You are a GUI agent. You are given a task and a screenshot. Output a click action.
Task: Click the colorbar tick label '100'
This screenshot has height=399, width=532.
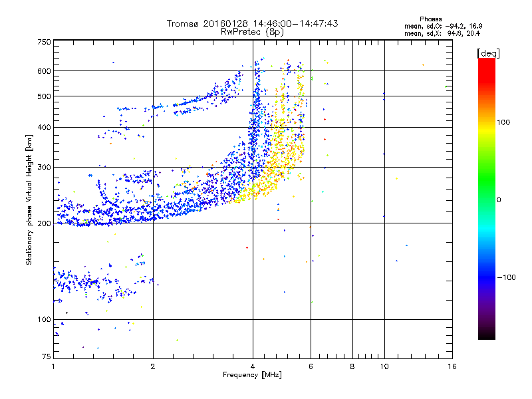[x=503, y=122]
